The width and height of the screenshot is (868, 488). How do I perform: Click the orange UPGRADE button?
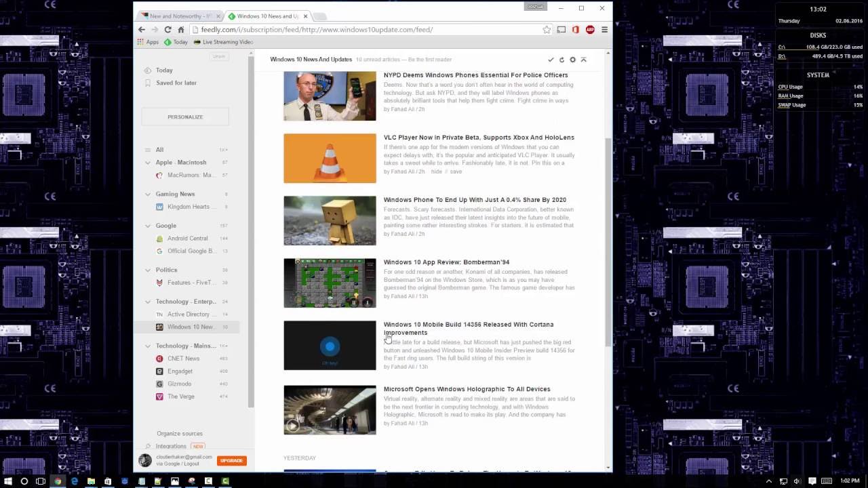click(x=231, y=460)
